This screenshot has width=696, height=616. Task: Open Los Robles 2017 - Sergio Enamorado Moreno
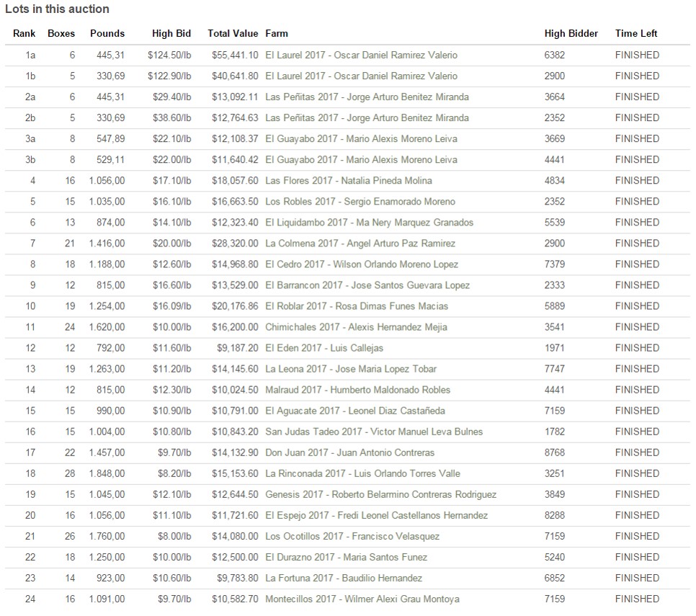[x=360, y=201]
